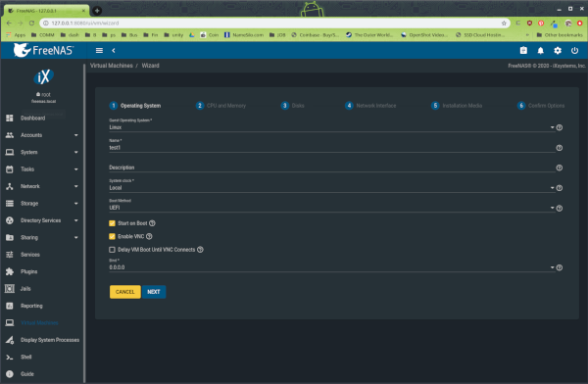Click the CANCEL button
Screen dimensions: 588x384
[x=124, y=292]
